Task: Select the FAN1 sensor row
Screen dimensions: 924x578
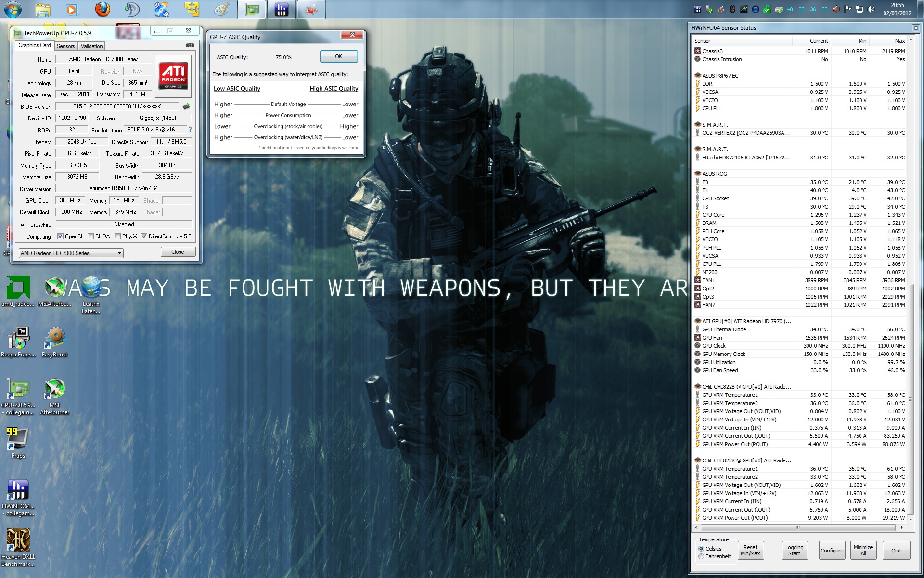Action: pos(800,280)
